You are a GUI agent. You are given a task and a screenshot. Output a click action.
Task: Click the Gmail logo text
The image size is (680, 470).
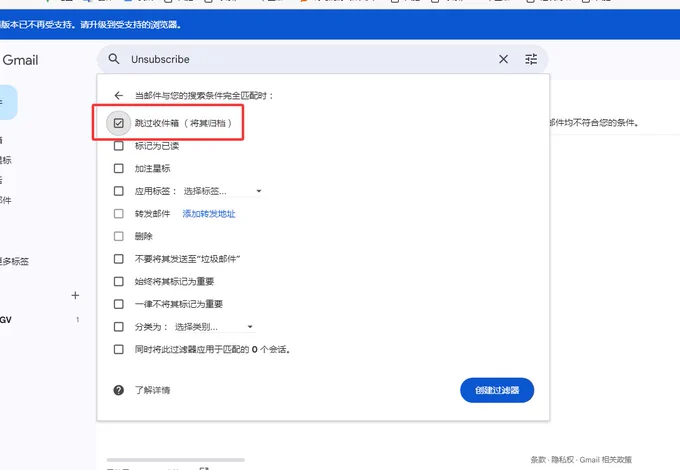click(x=20, y=60)
